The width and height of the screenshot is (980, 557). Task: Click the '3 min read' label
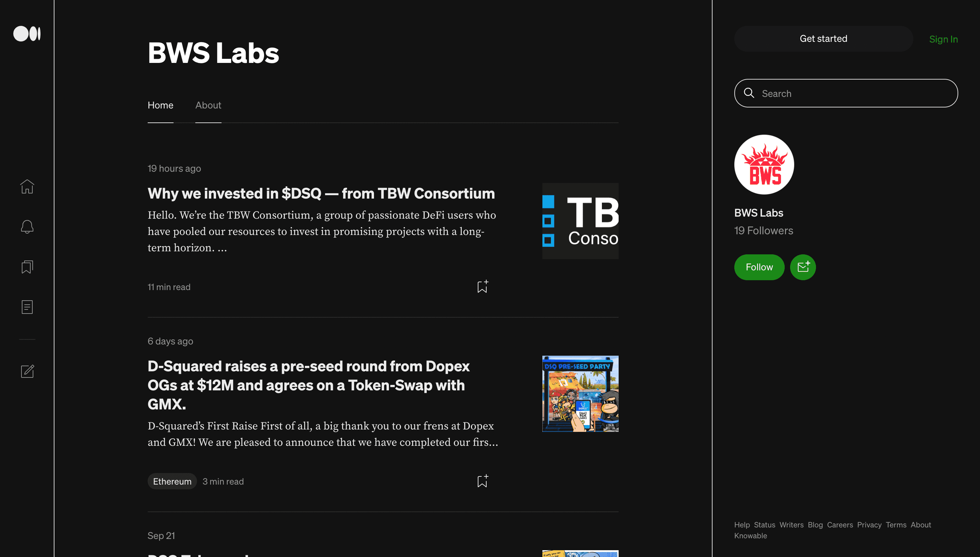tap(223, 481)
